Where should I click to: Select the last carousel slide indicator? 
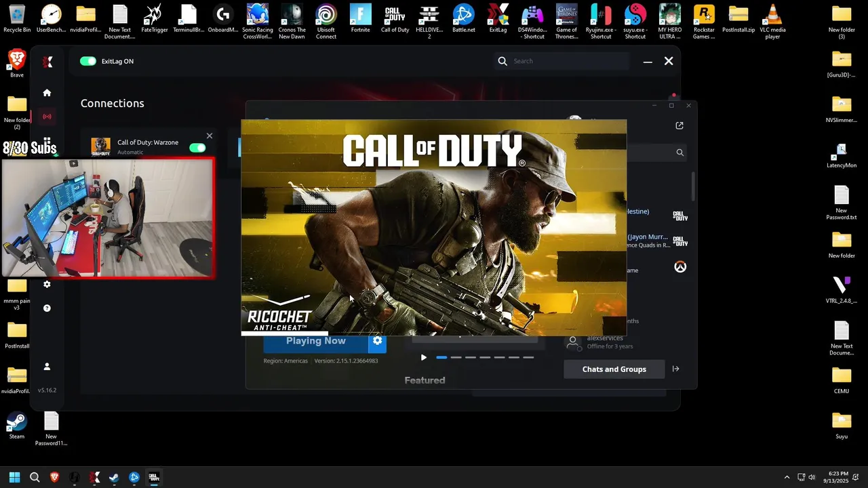pyautogui.click(x=528, y=357)
